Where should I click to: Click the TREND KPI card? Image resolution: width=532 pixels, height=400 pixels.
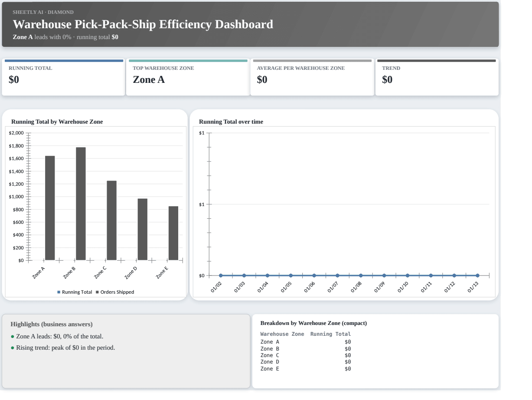pyautogui.click(x=437, y=78)
